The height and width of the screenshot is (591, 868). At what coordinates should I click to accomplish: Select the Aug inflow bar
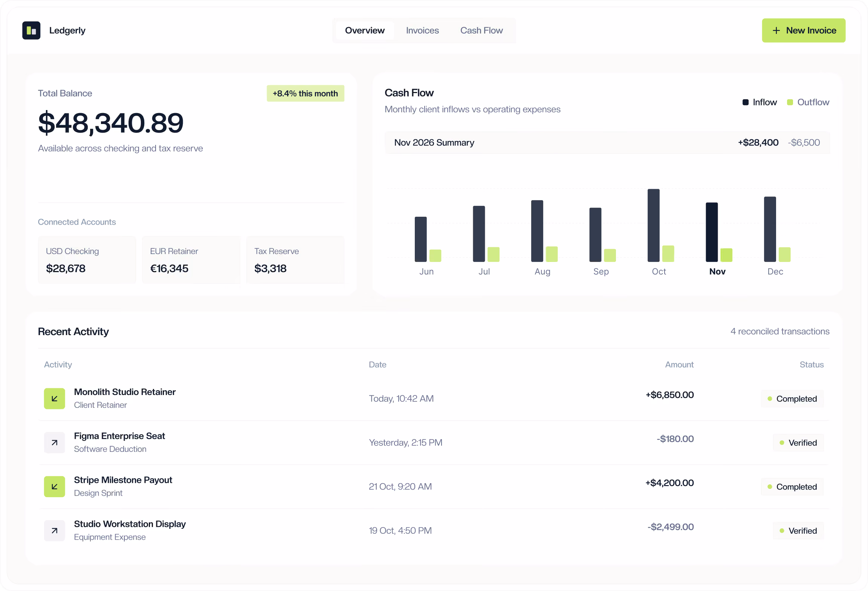[x=537, y=231]
